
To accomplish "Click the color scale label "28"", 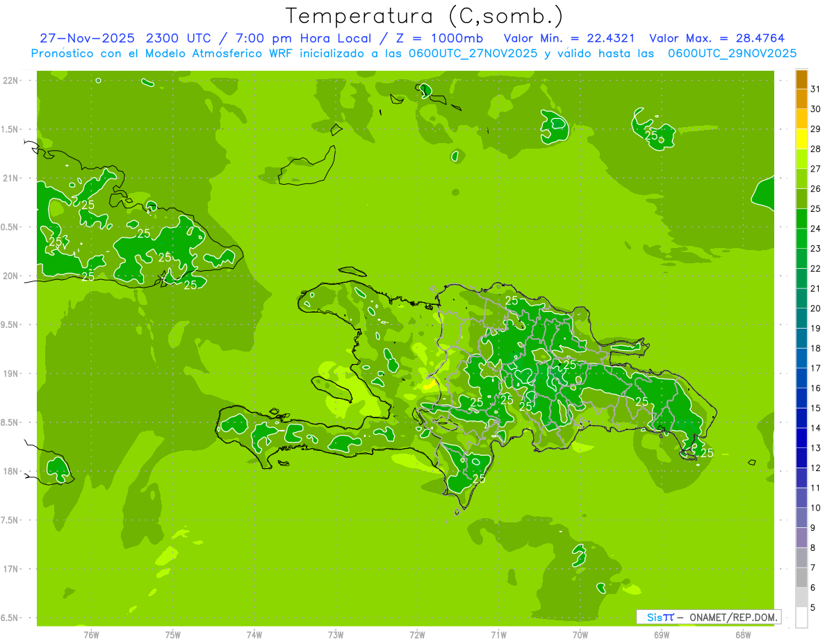I will coord(816,149).
